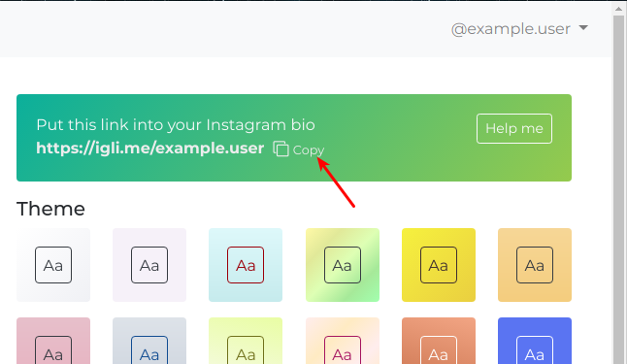
Task: Apply the bright yellow theme
Action: (x=439, y=265)
